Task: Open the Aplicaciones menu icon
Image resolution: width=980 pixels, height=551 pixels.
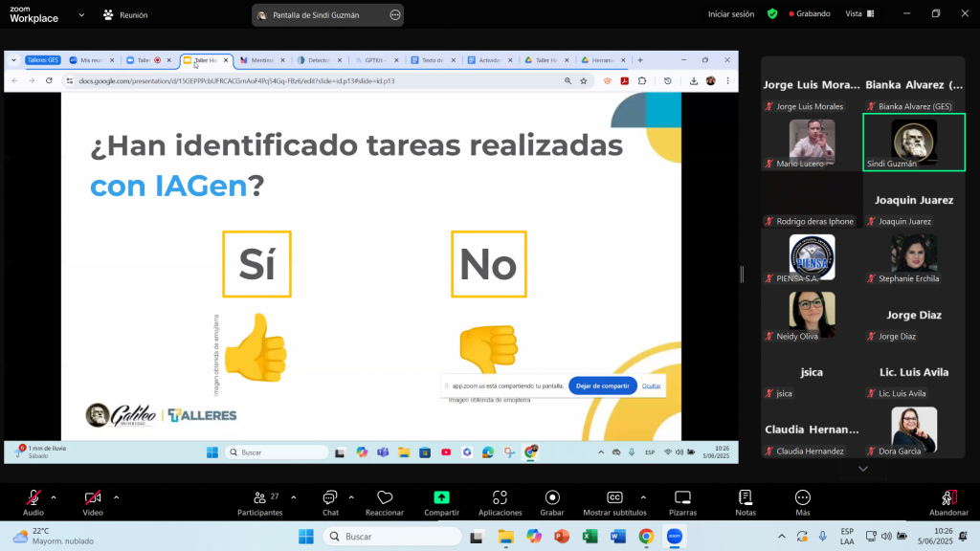Action: [500, 498]
